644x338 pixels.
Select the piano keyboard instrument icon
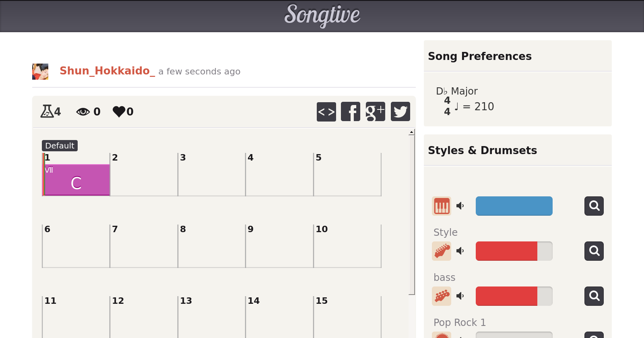tap(442, 206)
